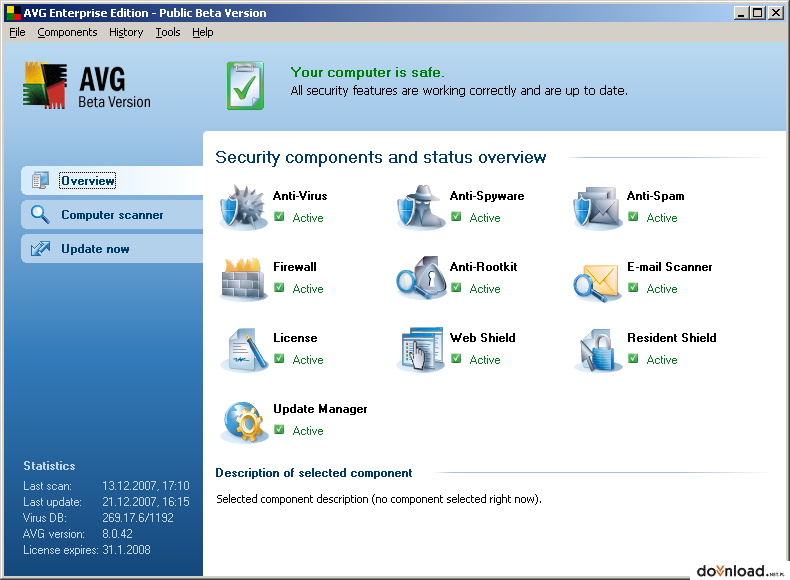
Task: Click Resident Shield active status checkmark
Action: (x=633, y=359)
